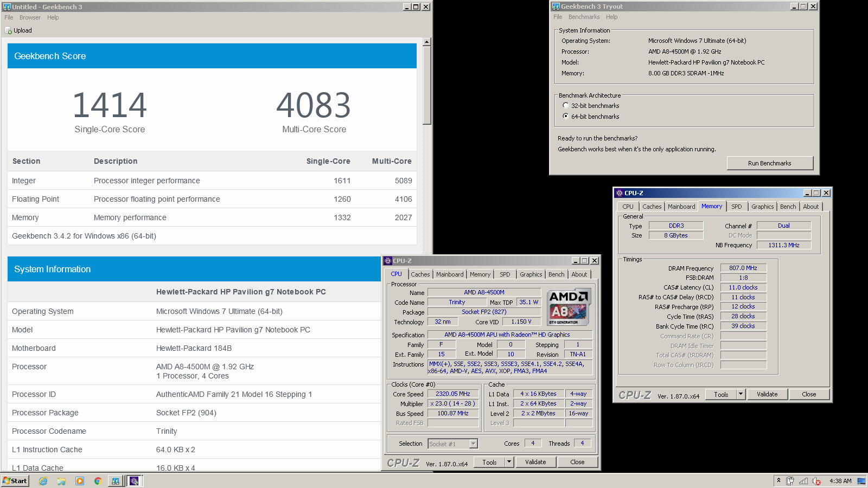Click the power plug battery tray icon
Image resolution: width=868 pixels, height=488 pixels.
coord(790,481)
